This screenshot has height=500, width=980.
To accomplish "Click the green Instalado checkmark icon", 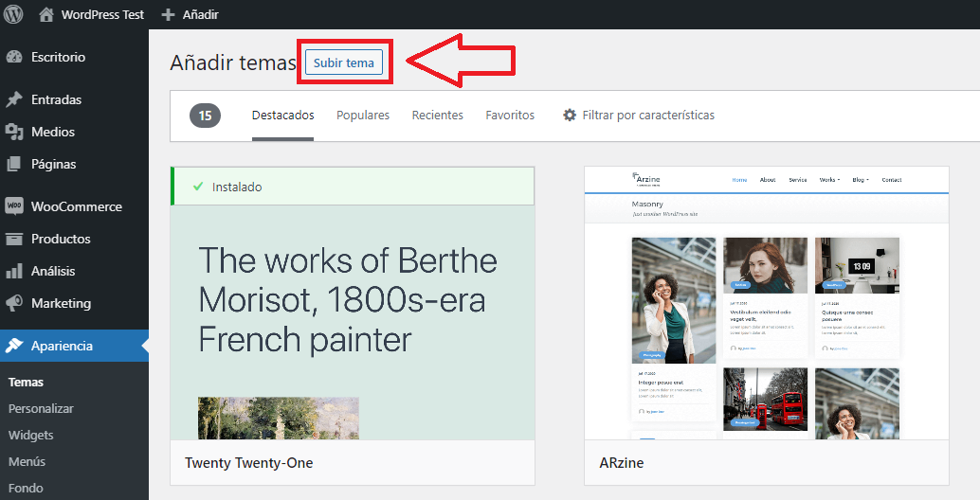I will pos(198,186).
